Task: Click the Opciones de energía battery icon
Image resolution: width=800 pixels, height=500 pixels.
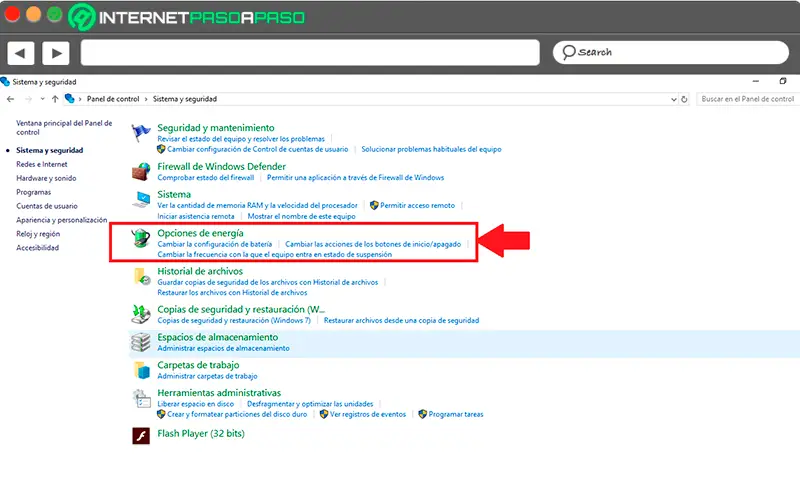Action: [x=141, y=238]
